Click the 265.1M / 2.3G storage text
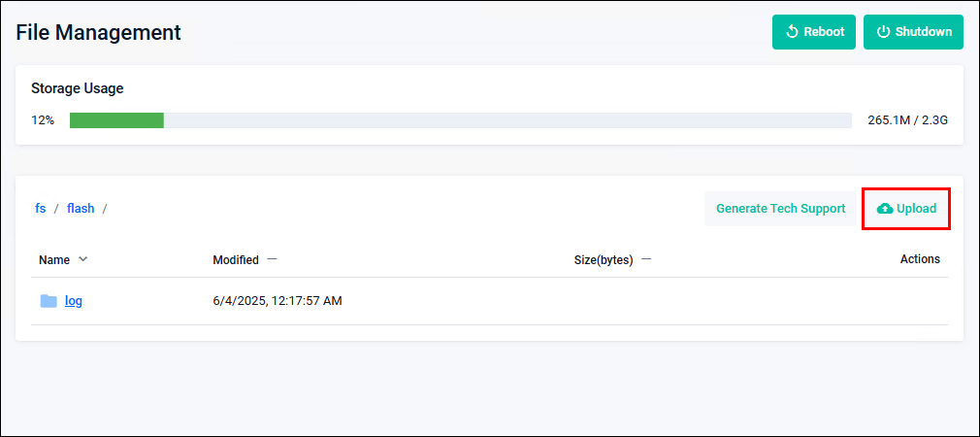The width and height of the screenshot is (980, 437). (907, 120)
